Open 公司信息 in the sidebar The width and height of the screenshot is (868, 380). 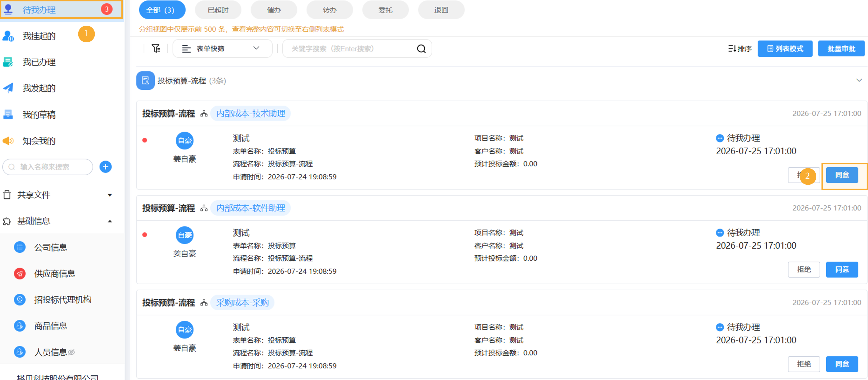50,247
